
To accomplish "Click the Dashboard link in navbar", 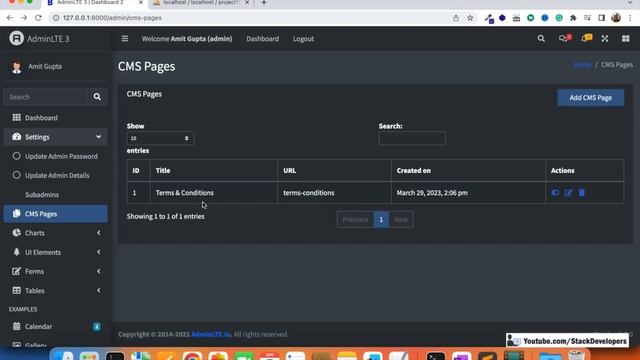I will pos(262,39).
